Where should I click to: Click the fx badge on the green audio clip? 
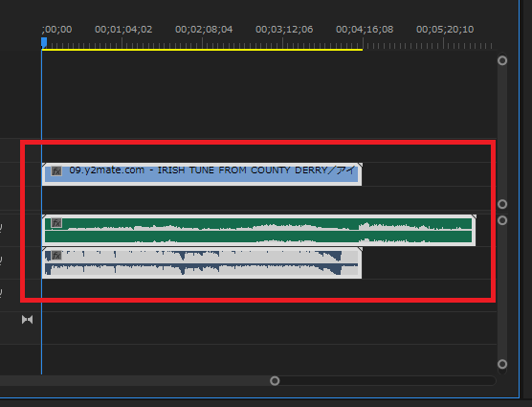56,223
